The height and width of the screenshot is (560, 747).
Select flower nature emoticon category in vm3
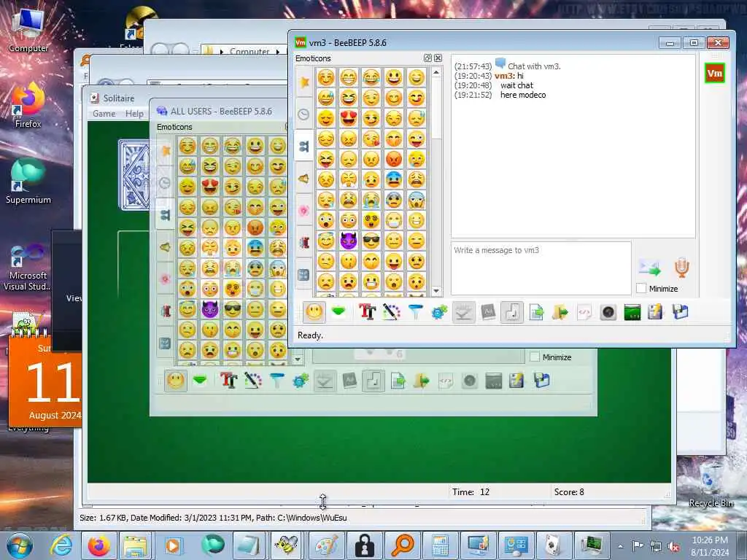(x=304, y=211)
